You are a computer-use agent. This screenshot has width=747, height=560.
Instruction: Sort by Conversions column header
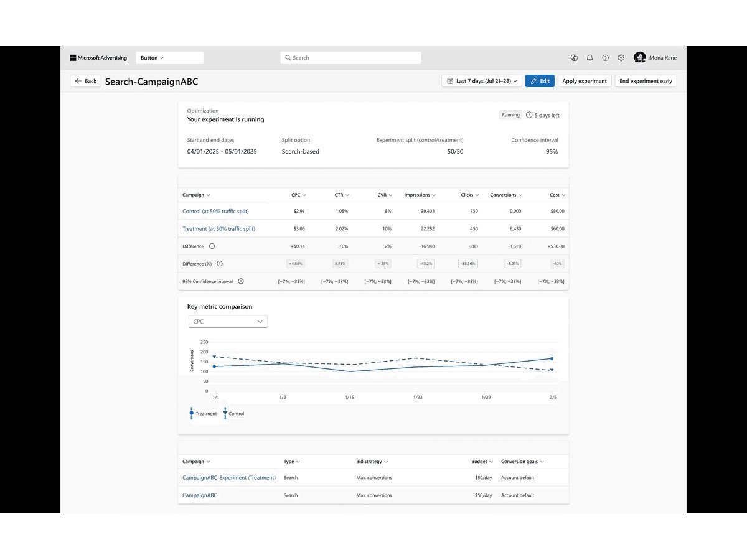(506, 195)
